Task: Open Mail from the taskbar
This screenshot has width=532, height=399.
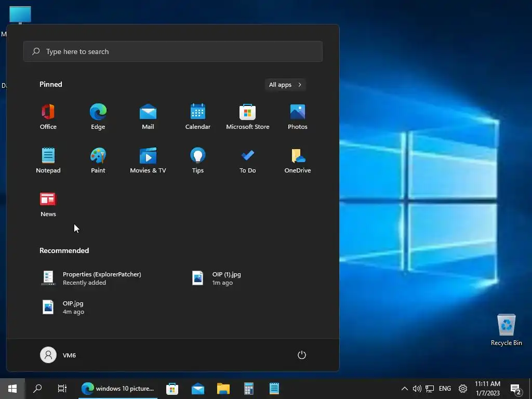Action: (x=198, y=389)
